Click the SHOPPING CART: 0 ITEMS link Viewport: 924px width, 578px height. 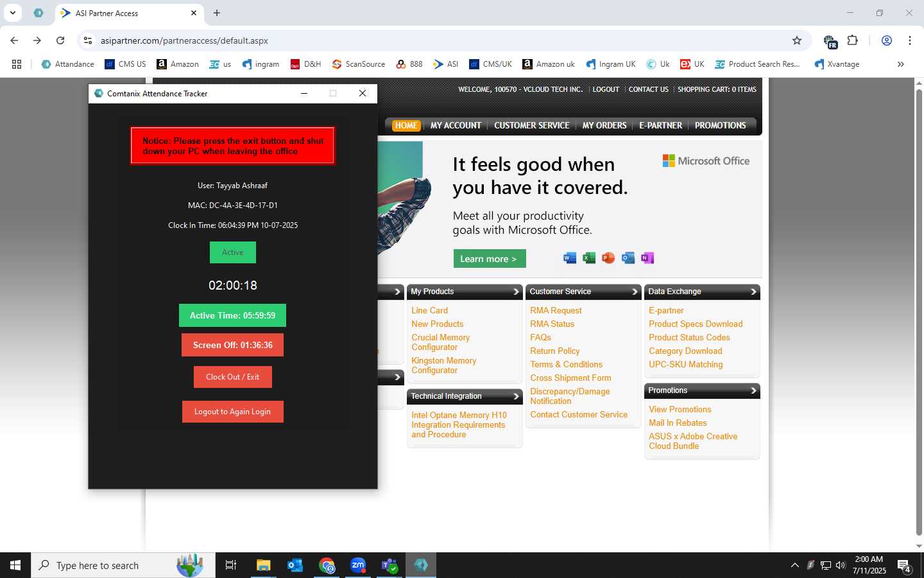tap(717, 89)
